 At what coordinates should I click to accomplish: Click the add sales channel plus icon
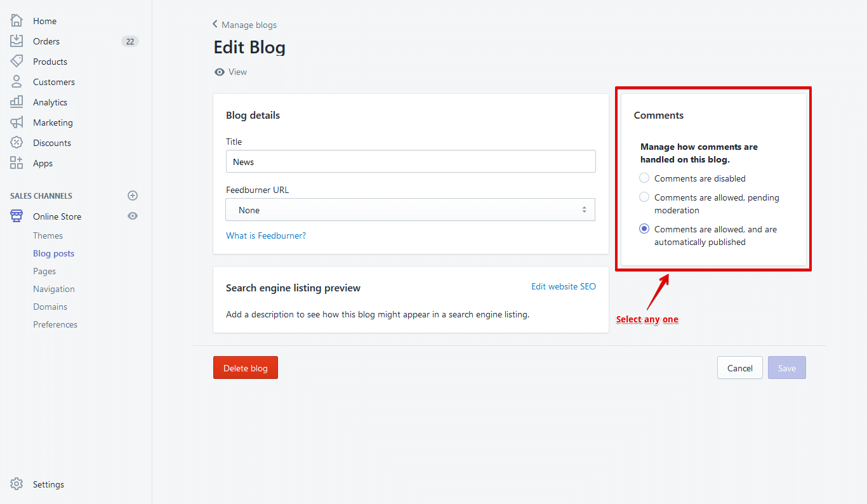coord(133,196)
